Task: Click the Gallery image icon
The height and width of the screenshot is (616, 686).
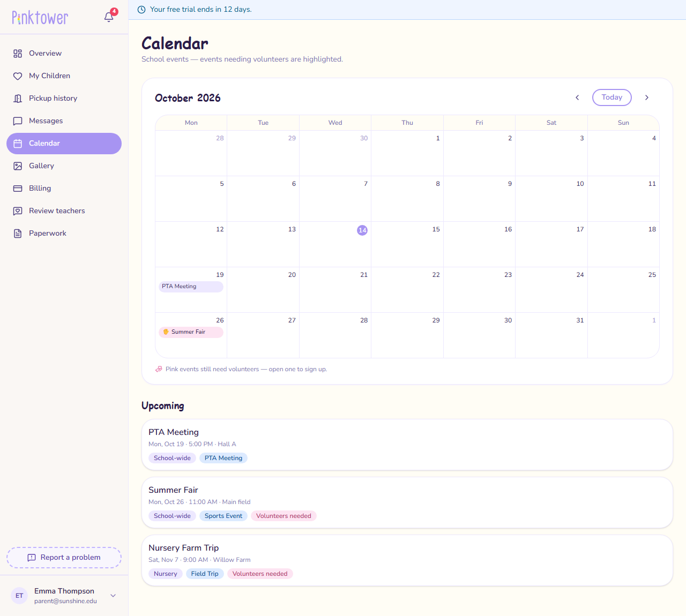Action: click(x=18, y=166)
